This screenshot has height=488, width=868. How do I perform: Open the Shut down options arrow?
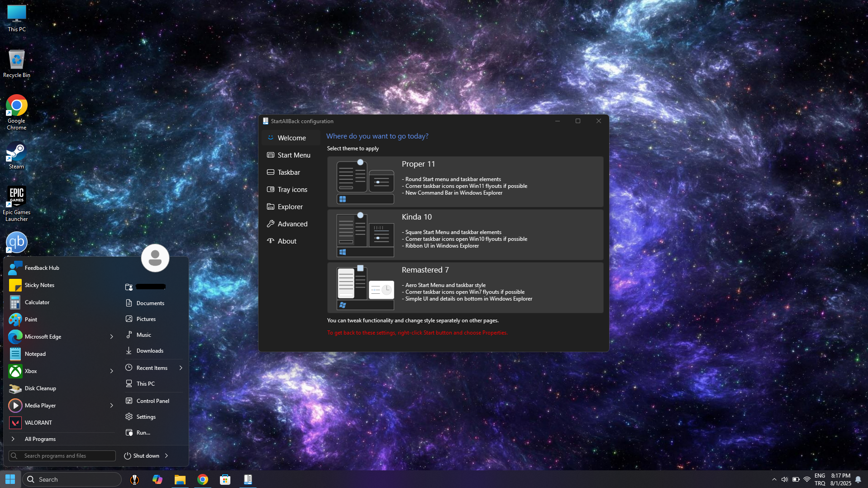coord(167,456)
